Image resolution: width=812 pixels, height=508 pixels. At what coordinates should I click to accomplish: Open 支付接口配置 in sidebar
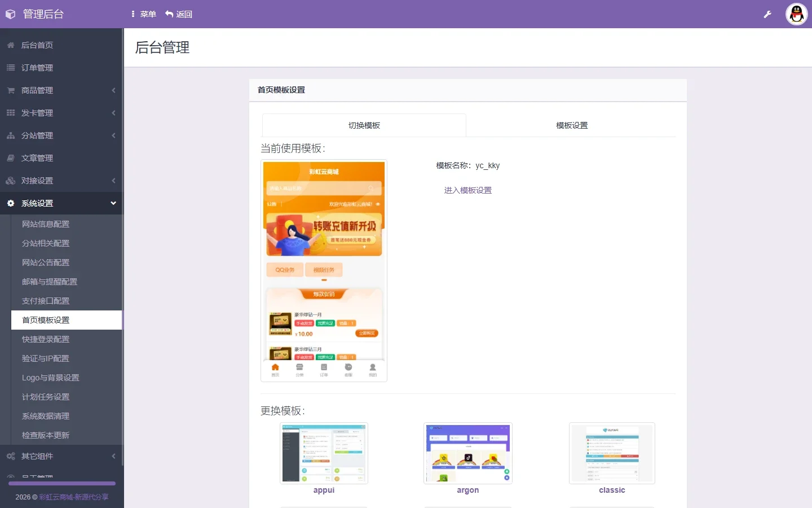click(67, 301)
